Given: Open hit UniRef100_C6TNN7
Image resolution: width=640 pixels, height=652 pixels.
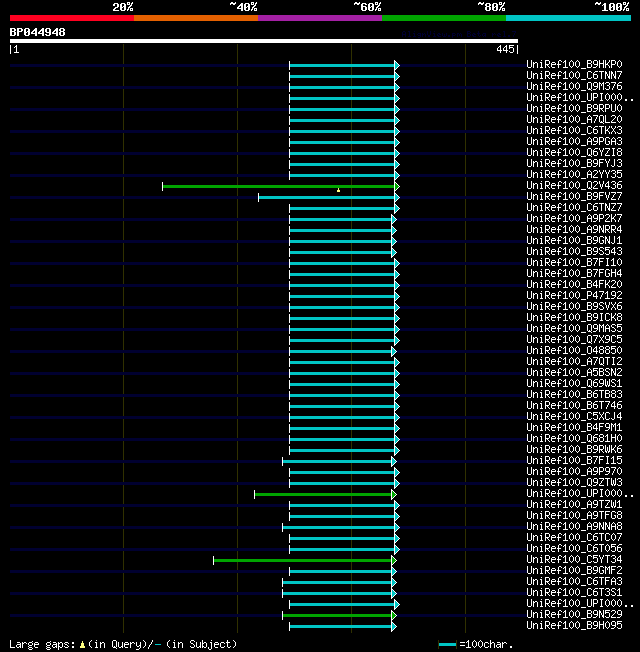Looking at the screenshot, I should point(574,75).
